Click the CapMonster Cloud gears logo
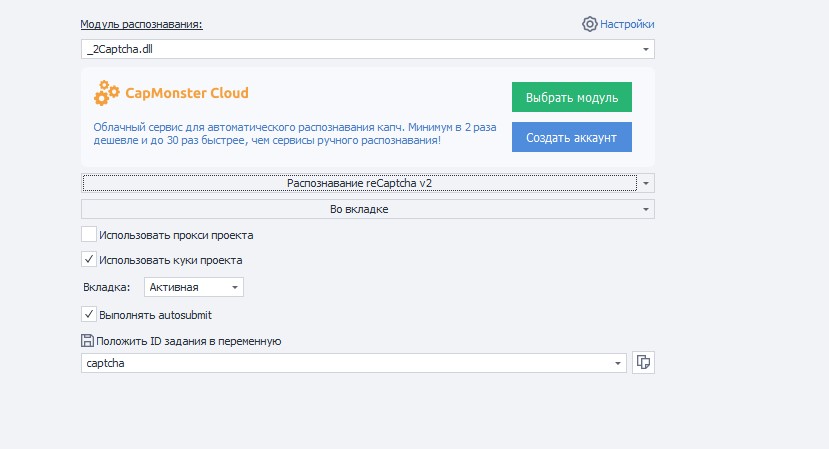The height and width of the screenshot is (449, 829). [x=107, y=93]
